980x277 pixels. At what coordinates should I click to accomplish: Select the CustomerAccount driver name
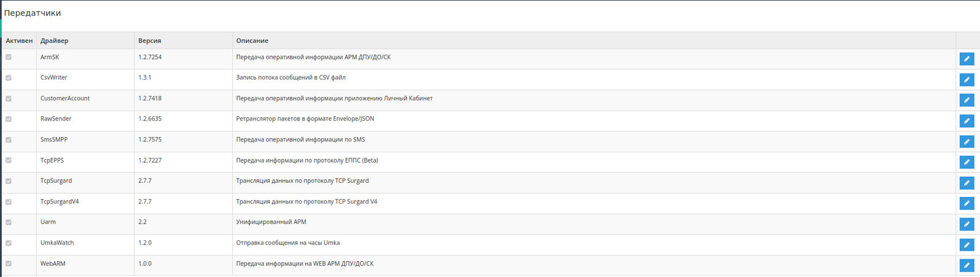coord(65,98)
